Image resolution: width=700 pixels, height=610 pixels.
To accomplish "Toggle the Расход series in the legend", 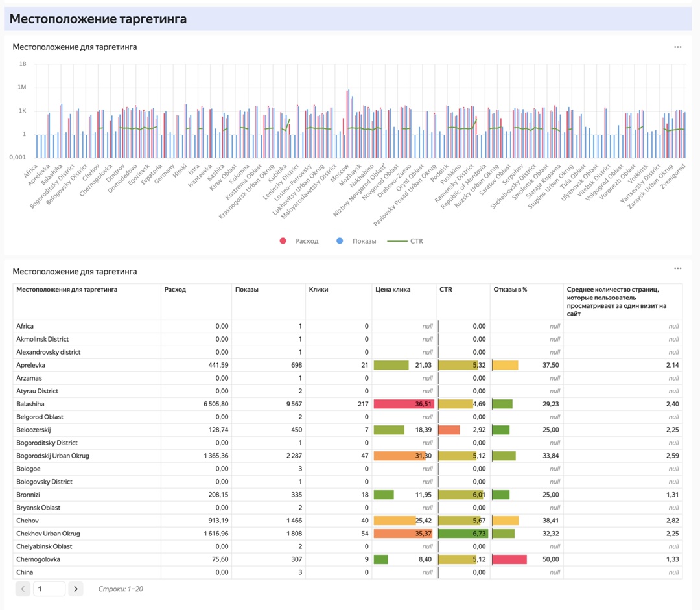I will coord(300,241).
